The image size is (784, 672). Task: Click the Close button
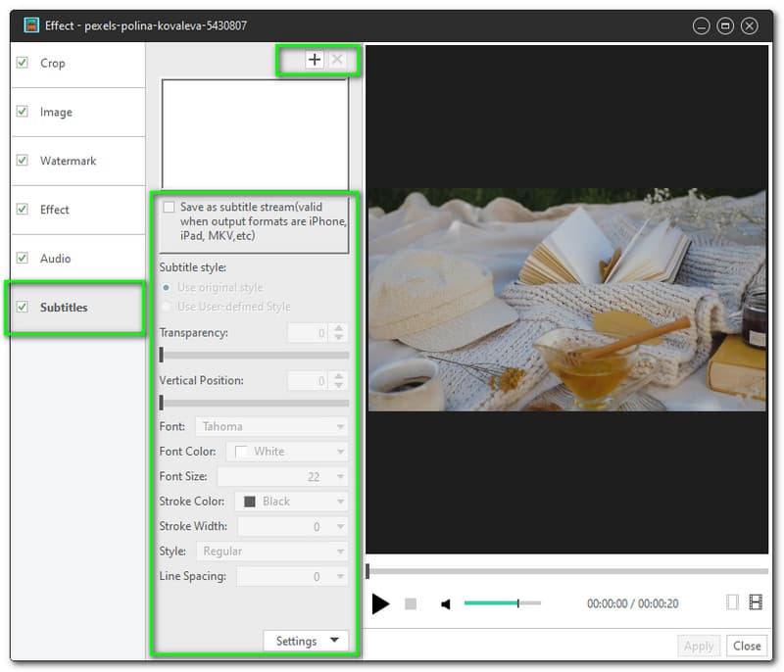(747, 646)
